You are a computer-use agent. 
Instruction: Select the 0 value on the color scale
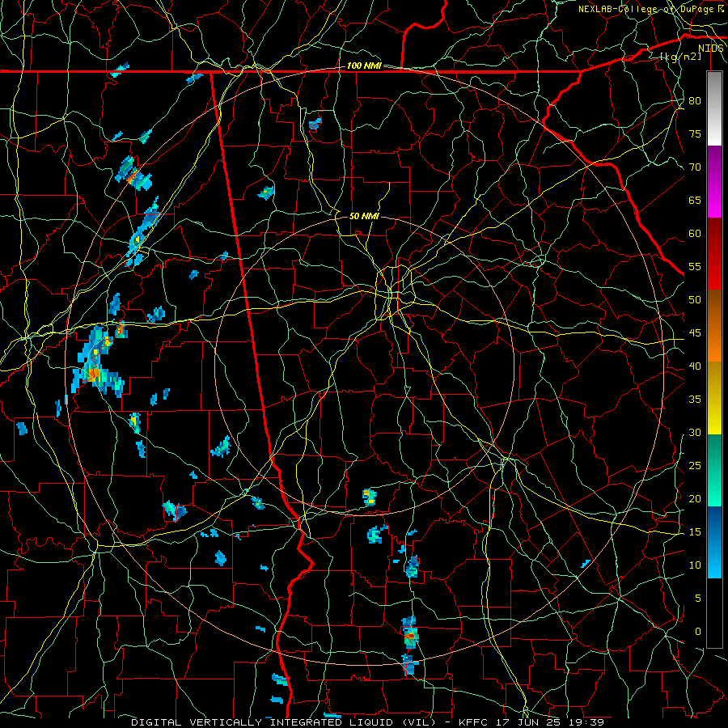[x=698, y=632]
